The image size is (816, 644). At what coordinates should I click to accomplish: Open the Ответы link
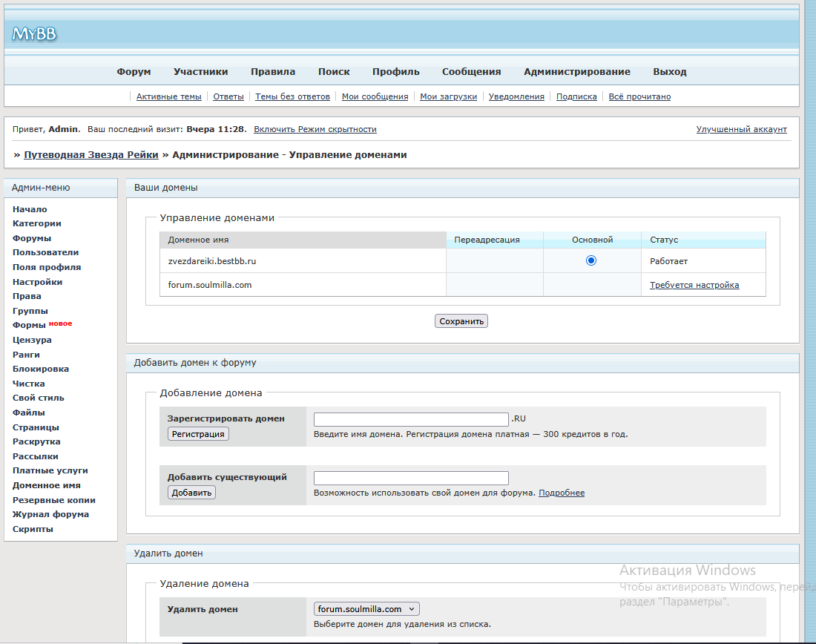tap(228, 96)
